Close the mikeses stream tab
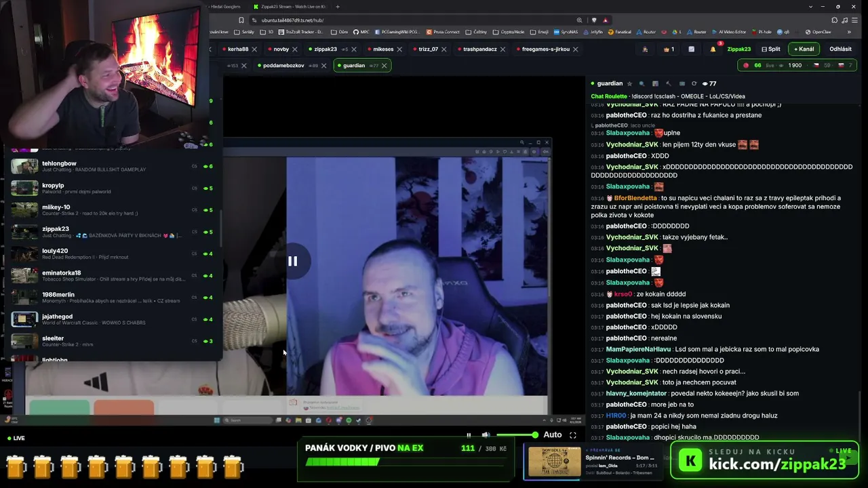Viewport: 868px width, 488px height. pyautogui.click(x=399, y=49)
